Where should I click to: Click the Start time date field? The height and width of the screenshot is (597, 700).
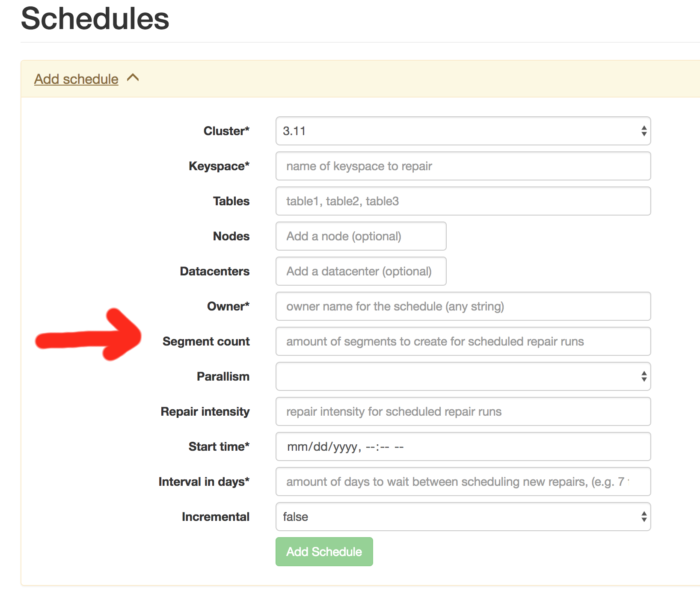click(x=463, y=446)
